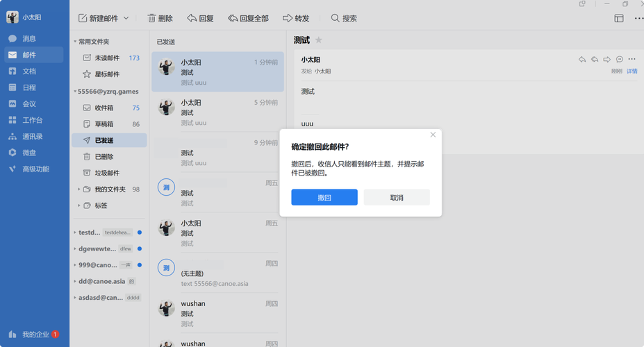
Task: Open 会议 in the sidebar
Action: tap(33, 104)
